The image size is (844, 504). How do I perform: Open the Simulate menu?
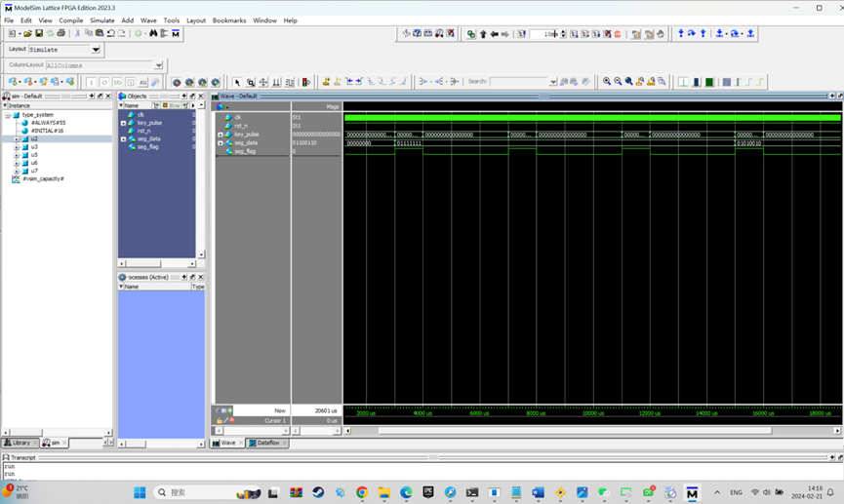(102, 20)
